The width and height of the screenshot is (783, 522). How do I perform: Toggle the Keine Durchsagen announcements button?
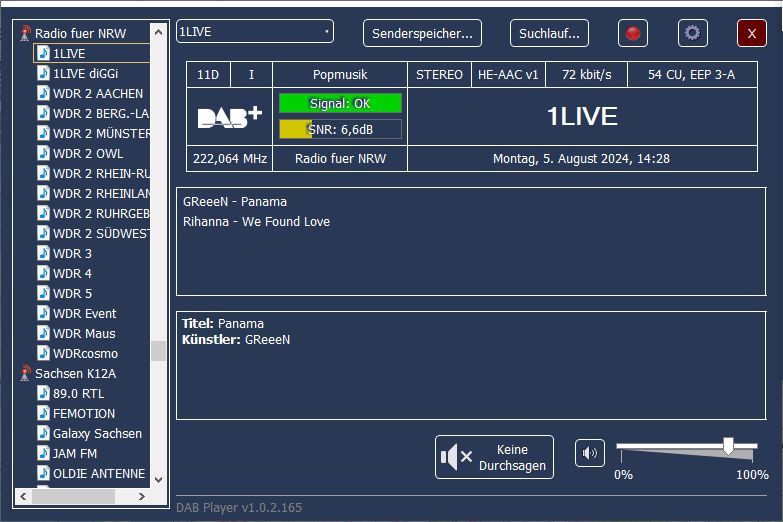pos(494,457)
